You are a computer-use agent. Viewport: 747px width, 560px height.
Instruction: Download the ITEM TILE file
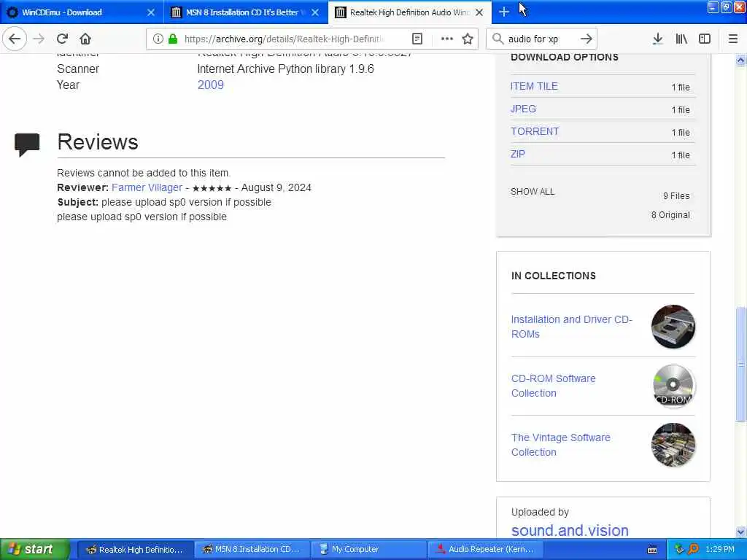534,86
